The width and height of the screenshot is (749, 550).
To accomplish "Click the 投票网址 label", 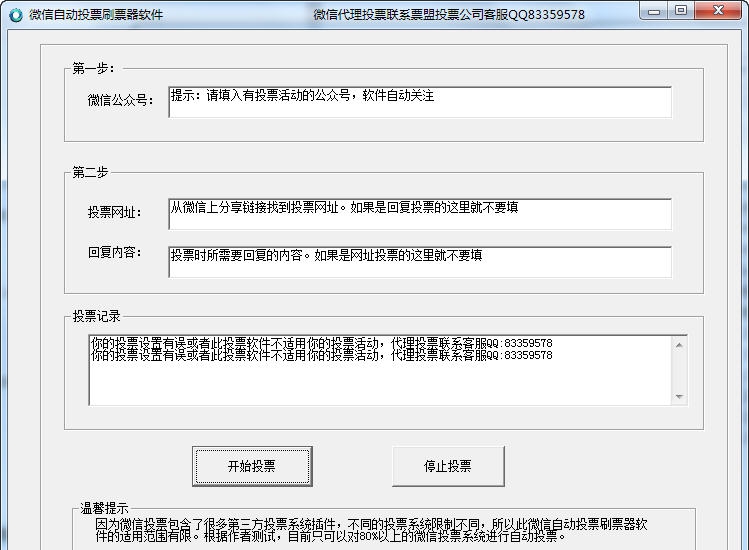I will click(x=115, y=212).
